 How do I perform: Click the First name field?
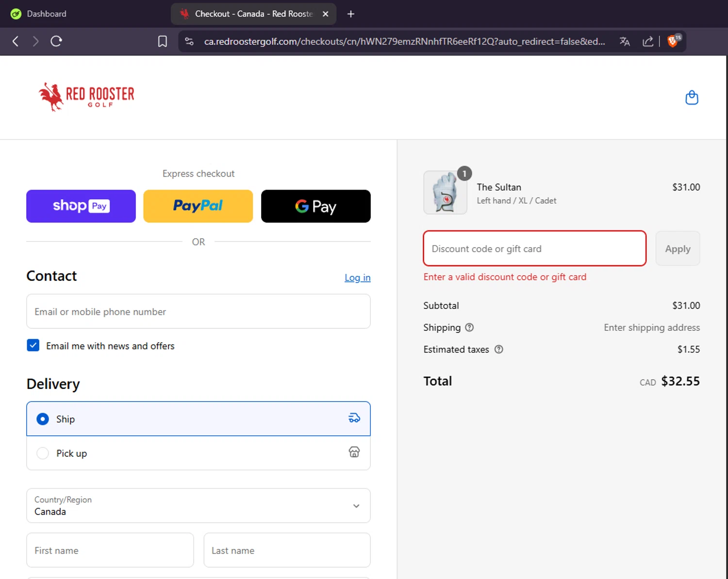(x=110, y=550)
